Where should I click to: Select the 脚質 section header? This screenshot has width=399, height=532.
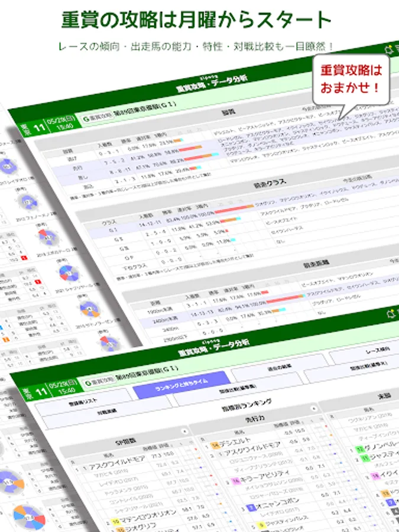pos(229,112)
